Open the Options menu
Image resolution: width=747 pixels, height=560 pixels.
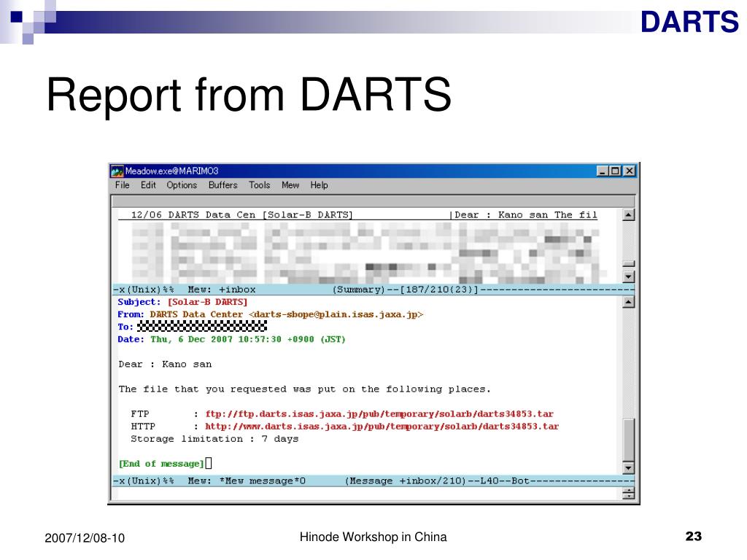click(182, 185)
